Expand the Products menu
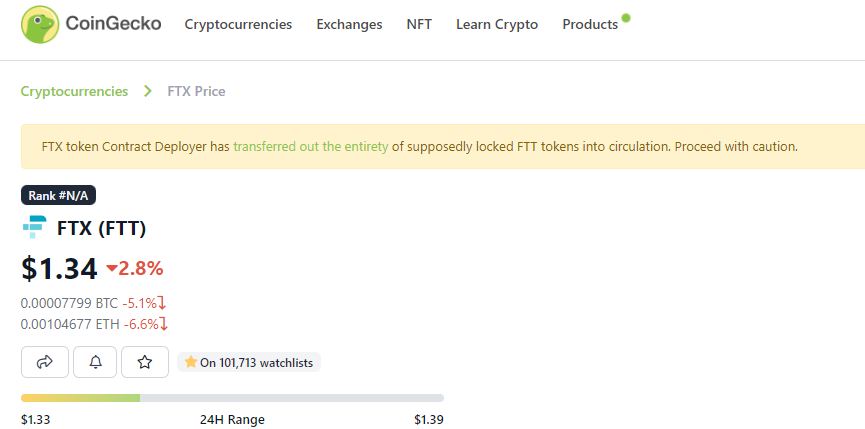This screenshot has height=429, width=865. point(590,24)
